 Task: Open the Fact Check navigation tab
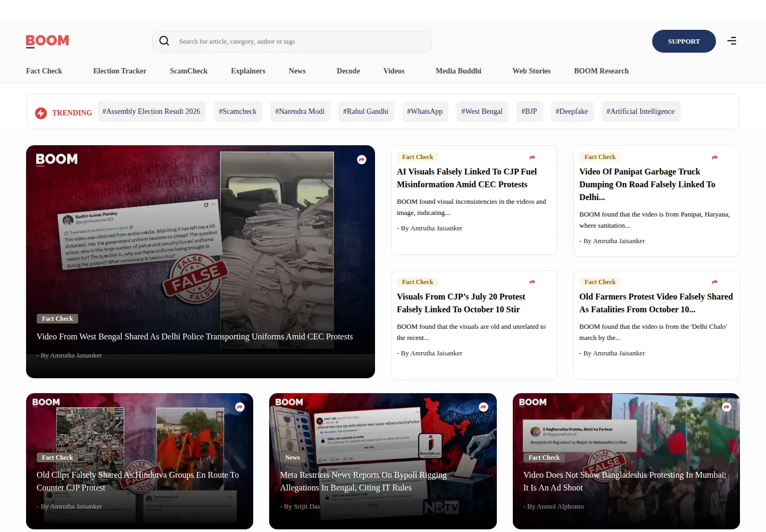tap(44, 71)
